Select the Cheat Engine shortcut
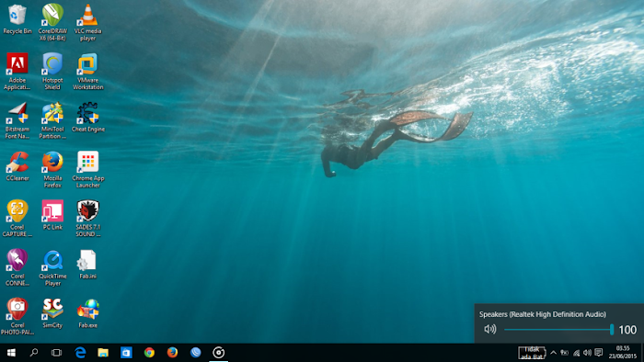This screenshot has height=362, width=644. [88, 118]
